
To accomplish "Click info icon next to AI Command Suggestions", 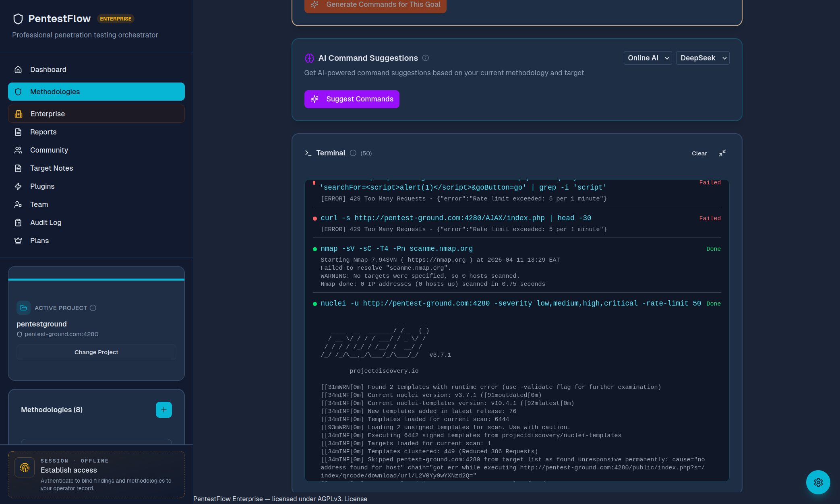I will [x=426, y=58].
